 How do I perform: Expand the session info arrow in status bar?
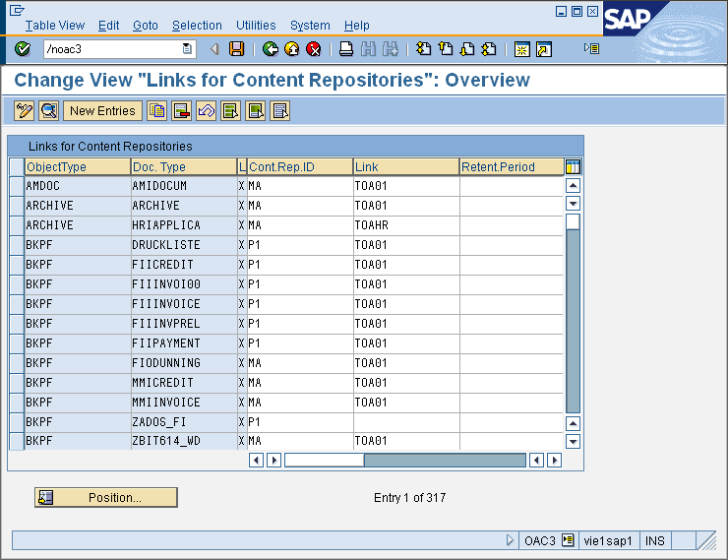tap(510, 540)
